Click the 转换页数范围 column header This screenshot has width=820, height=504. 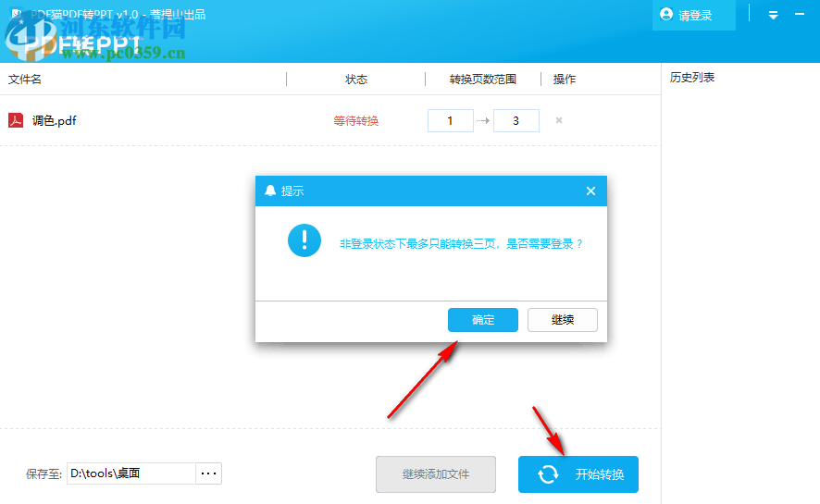[483, 79]
